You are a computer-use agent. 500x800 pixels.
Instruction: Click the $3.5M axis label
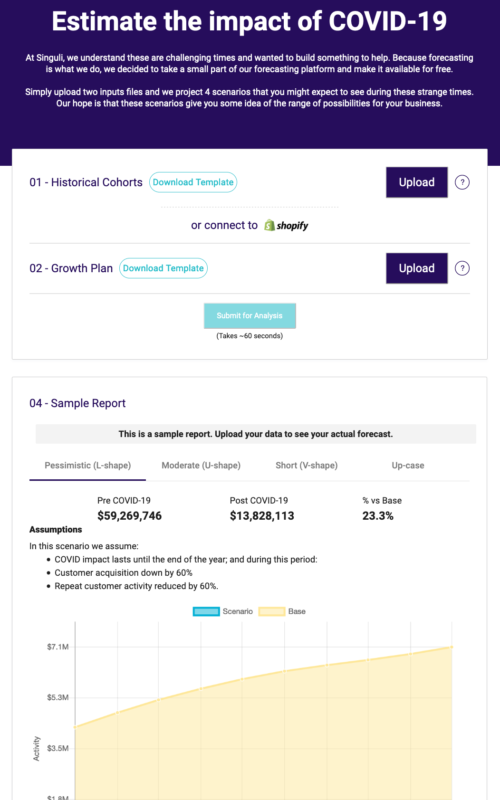coord(58,748)
